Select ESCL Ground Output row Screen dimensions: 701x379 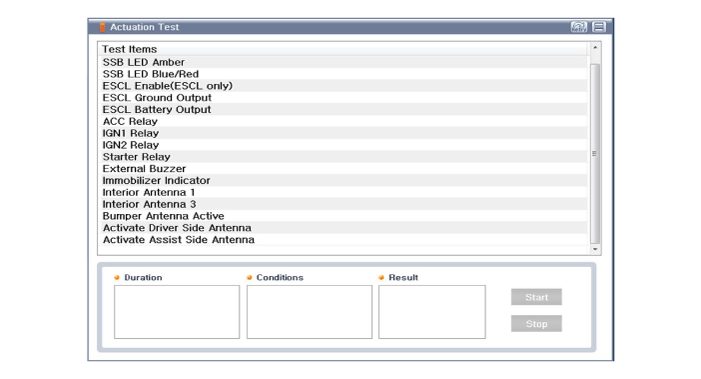(x=342, y=97)
